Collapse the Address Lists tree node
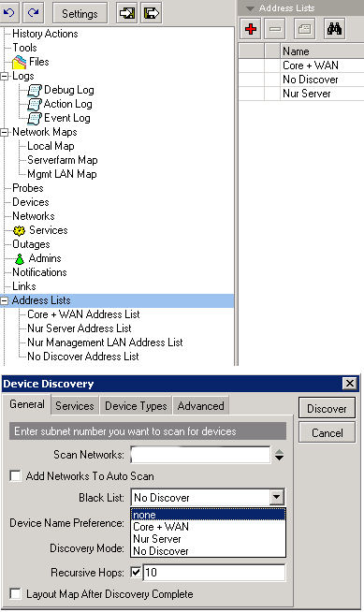Screen dimensions: 364x612 tap(5, 301)
